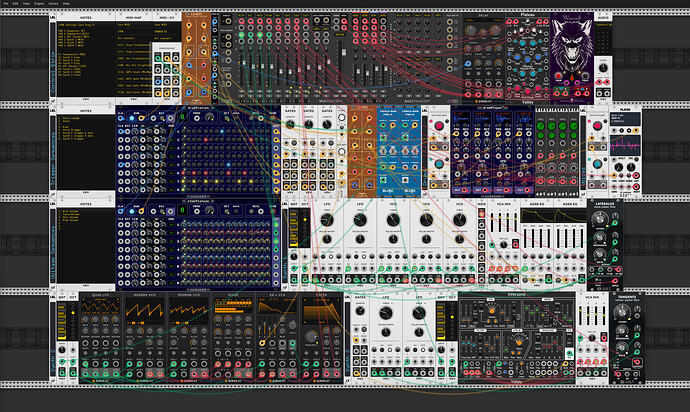Open the Library menu
This screenshot has height=412, width=690.
pos(53,3)
